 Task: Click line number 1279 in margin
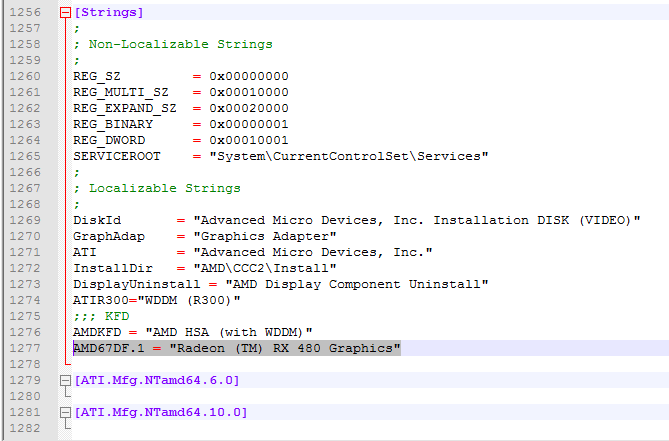coord(25,380)
